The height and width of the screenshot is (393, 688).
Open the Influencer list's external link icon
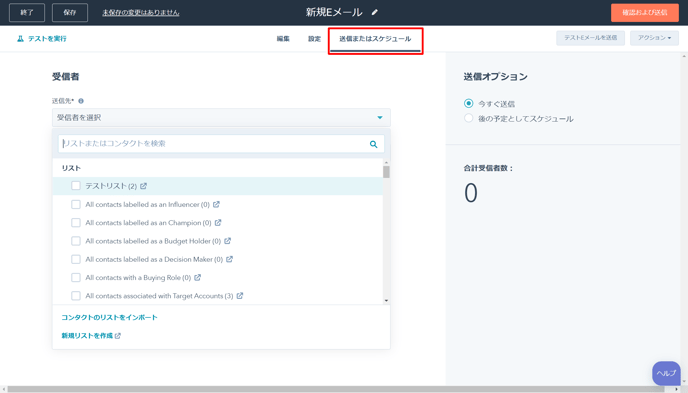click(x=216, y=204)
